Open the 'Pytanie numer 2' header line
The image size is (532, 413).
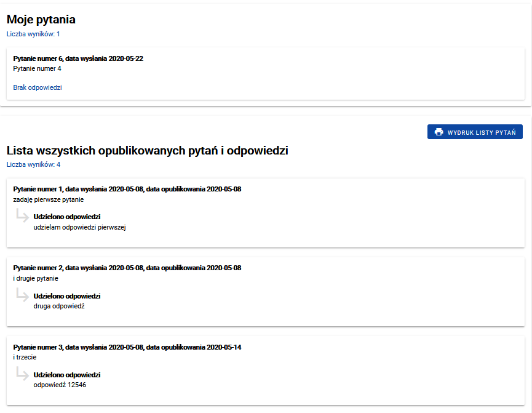tap(127, 268)
